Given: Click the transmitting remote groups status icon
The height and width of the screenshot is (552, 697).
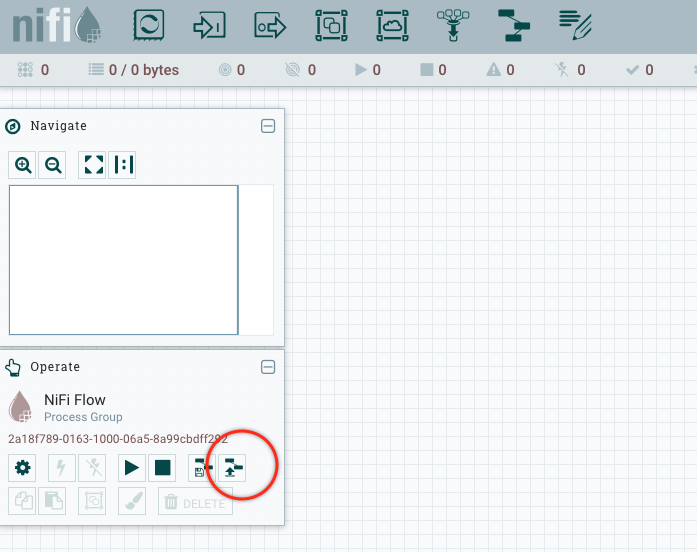Looking at the screenshot, I should pyautogui.click(x=225, y=70).
